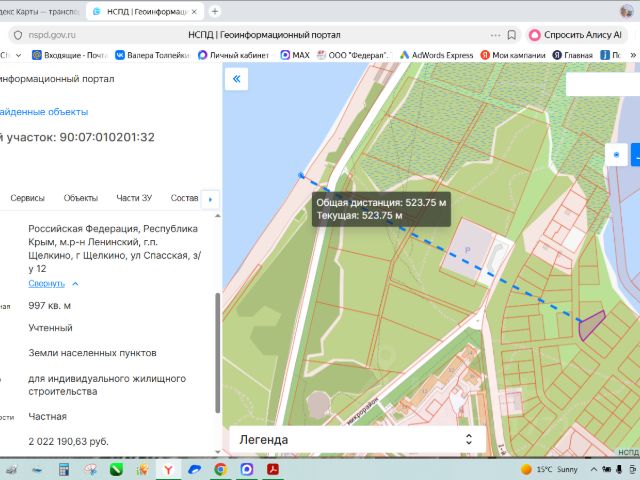Select для индивидуального жилищного строительства text
The width and height of the screenshot is (640, 480).
coord(107,385)
